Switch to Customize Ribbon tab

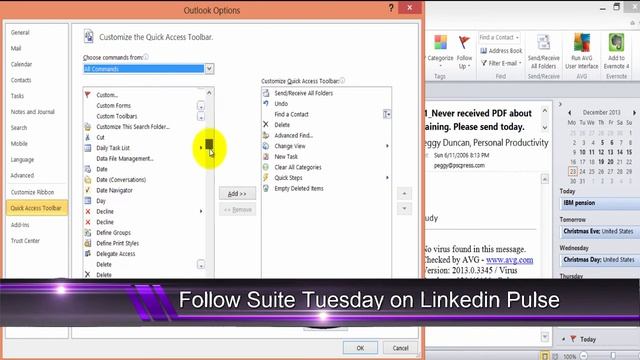[32, 192]
